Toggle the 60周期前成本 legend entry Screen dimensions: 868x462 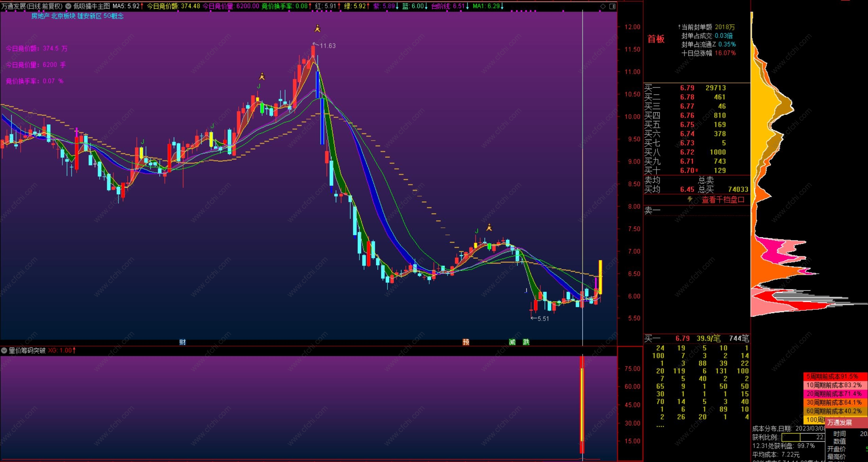click(x=835, y=411)
